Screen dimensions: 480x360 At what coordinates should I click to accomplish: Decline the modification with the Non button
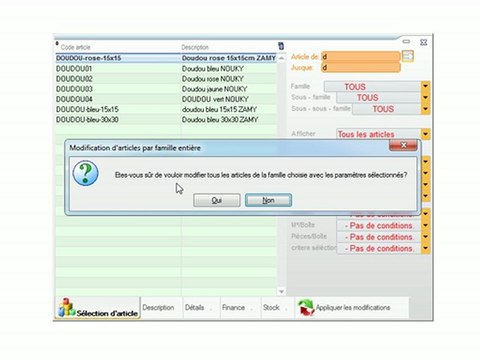pos(268,200)
